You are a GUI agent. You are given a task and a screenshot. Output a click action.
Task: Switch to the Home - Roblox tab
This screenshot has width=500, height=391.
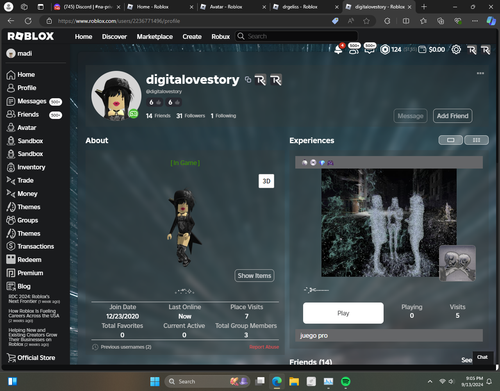(x=160, y=7)
